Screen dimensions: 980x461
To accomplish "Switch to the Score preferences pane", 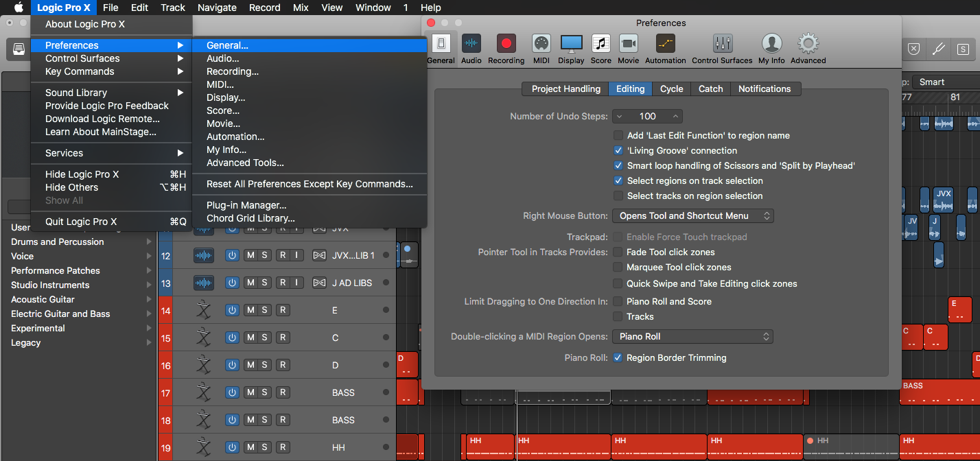I will click(600, 48).
